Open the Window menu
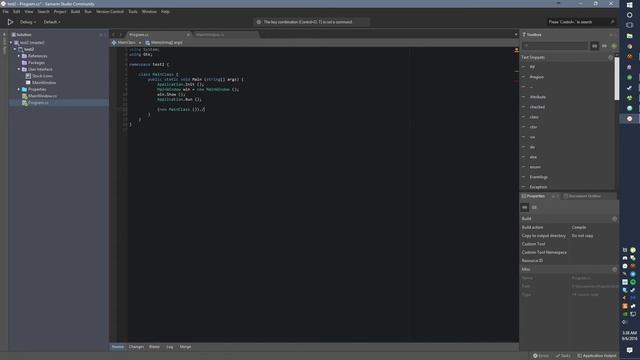The image size is (640, 360). pyautogui.click(x=149, y=12)
